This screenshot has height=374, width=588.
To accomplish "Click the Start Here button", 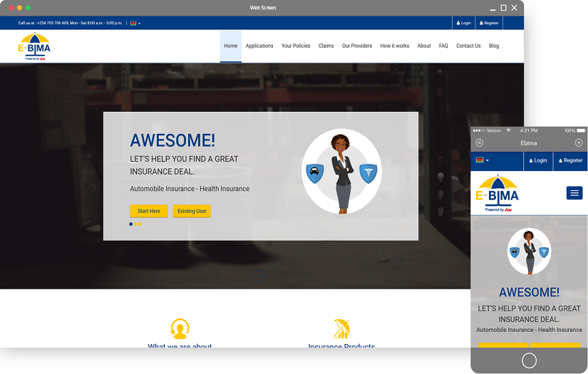I will 149,211.
